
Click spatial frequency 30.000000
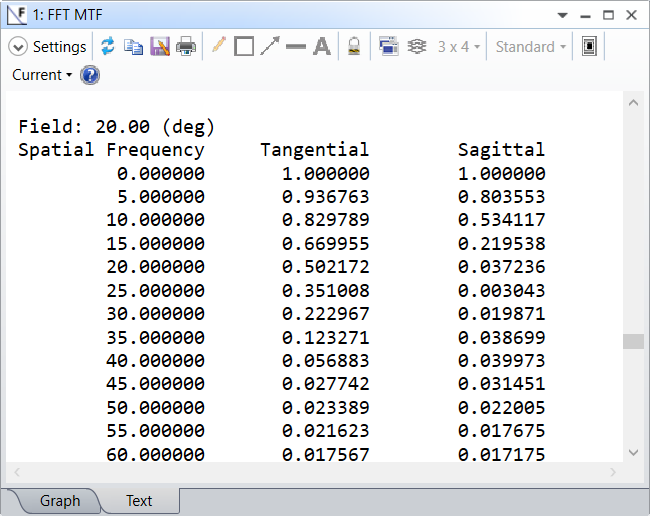pos(155,314)
